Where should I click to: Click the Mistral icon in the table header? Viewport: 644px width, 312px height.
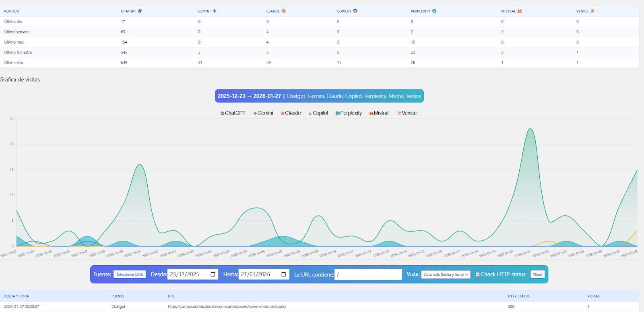pyautogui.click(x=520, y=11)
